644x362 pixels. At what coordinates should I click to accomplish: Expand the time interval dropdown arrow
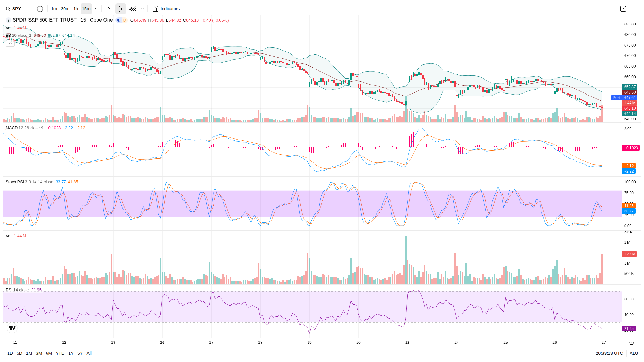(96, 9)
